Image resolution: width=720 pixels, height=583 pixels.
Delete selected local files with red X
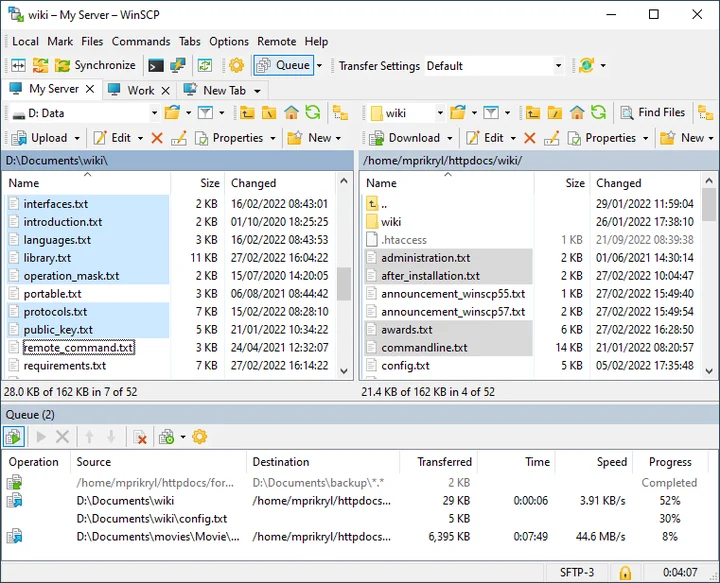(x=157, y=138)
